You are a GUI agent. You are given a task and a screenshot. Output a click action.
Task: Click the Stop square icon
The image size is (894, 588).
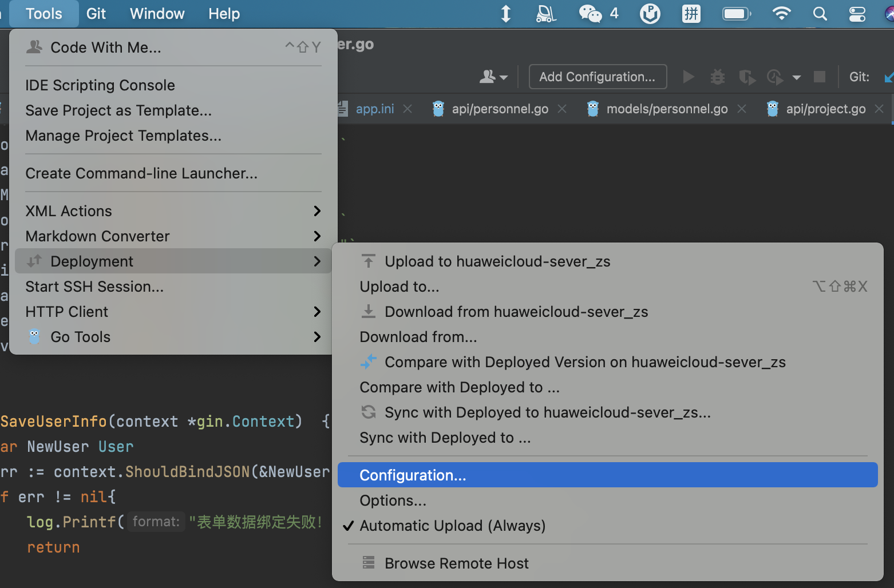pos(820,77)
